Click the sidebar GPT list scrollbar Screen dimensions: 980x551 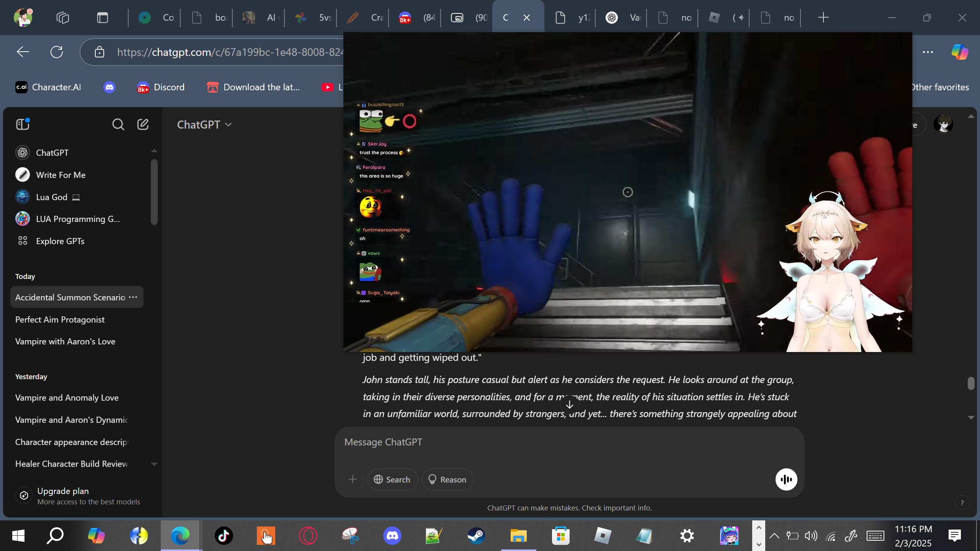(154, 192)
